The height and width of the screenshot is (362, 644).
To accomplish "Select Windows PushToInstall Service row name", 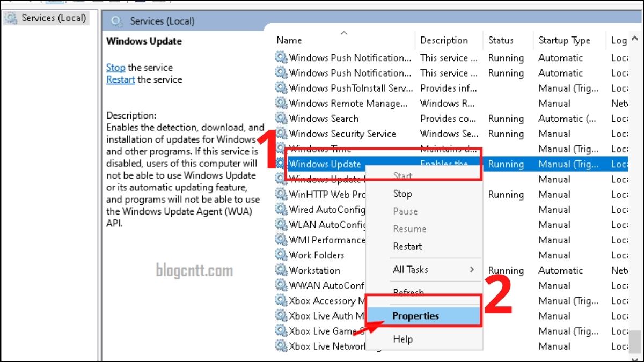I will tap(351, 88).
